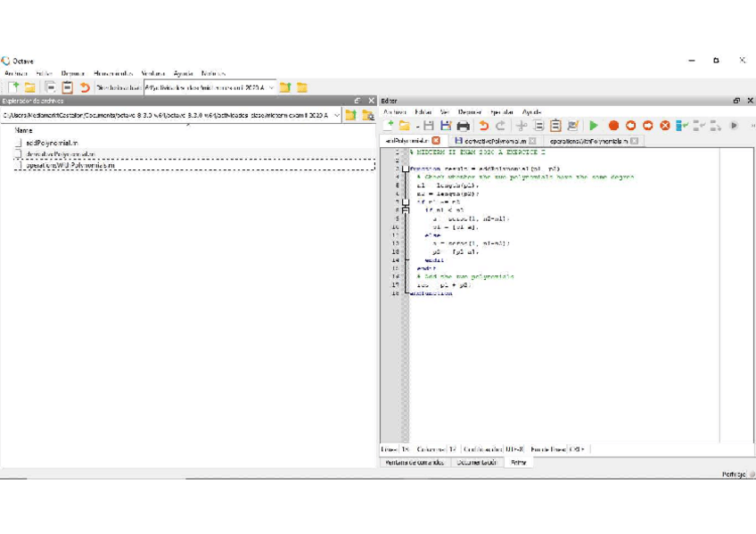Viewport: 756px width, 534px height.
Task: Switch to the Ventana de comandos tab
Action: pyautogui.click(x=414, y=463)
